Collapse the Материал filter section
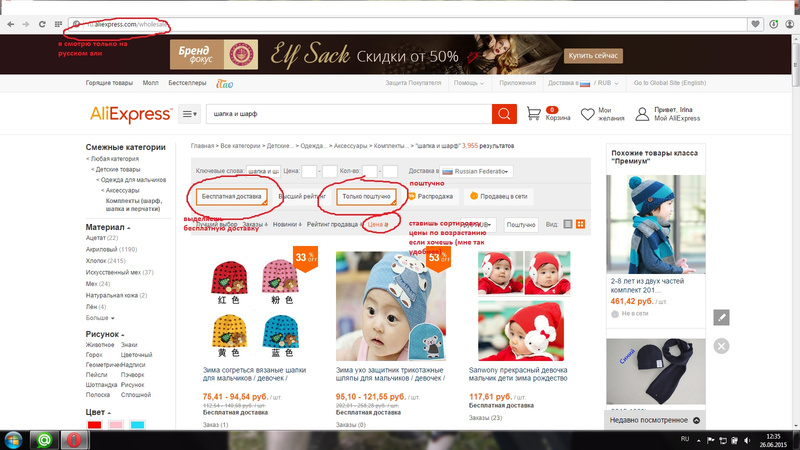Viewport: 800px width, 450px height. point(108,227)
